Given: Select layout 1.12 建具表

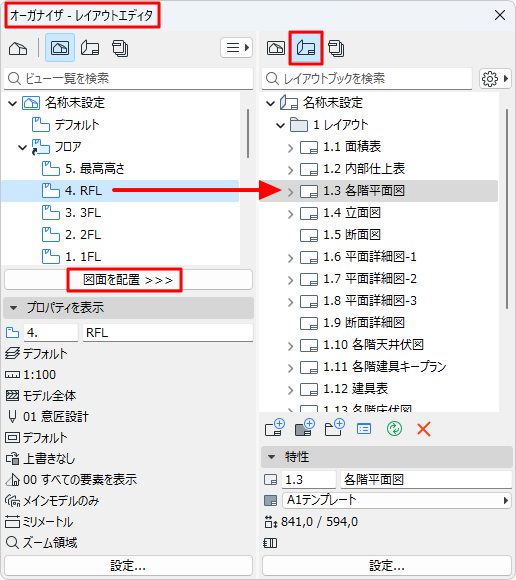Looking at the screenshot, I should [x=344, y=389].
